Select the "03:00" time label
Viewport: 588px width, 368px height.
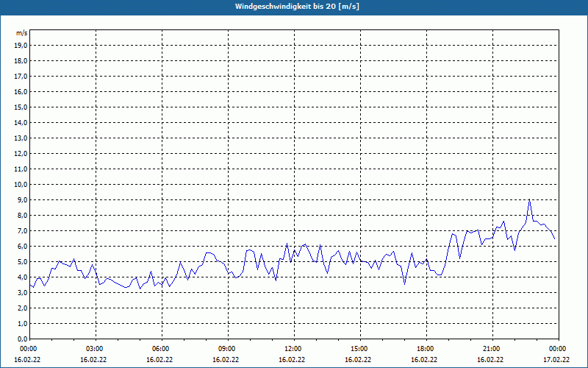(95, 349)
